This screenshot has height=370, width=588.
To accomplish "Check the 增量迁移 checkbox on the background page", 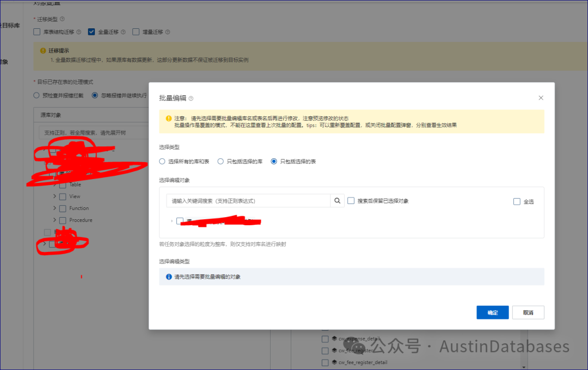I will [x=136, y=32].
